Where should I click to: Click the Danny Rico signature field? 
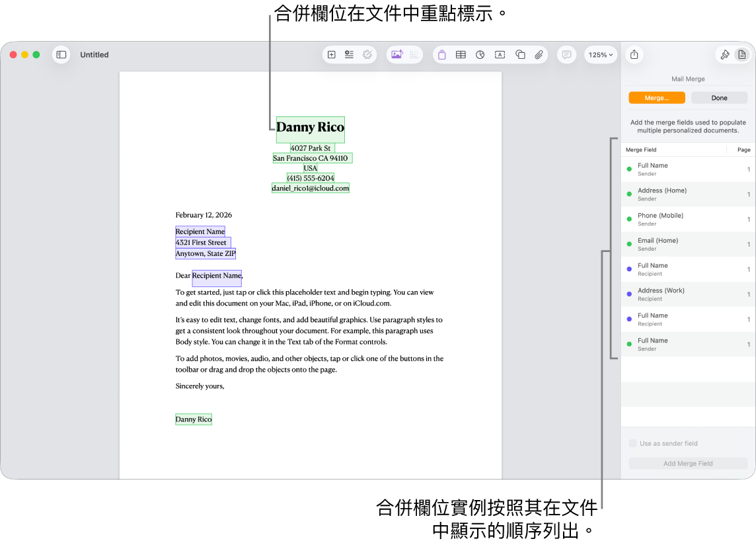click(x=194, y=419)
